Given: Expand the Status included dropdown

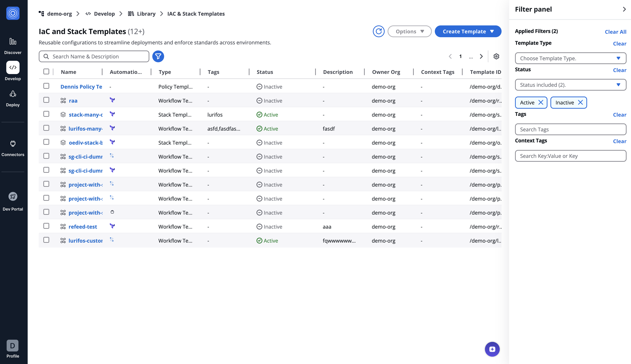Looking at the screenshot, I should tap(571, 85).
